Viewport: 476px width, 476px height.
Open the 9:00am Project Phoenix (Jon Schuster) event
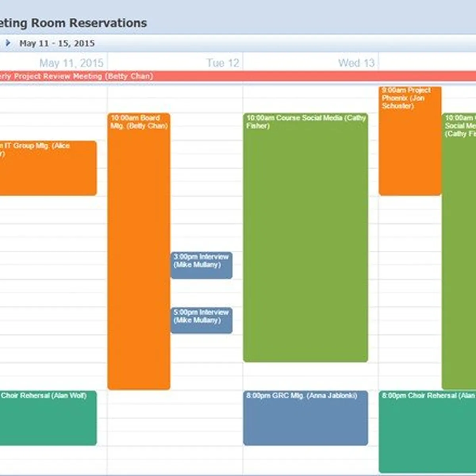point(410,141)
